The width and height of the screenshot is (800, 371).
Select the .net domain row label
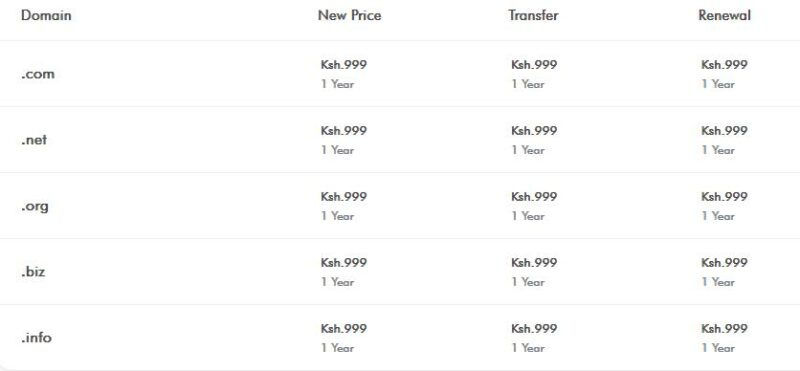pyautogui.click(x=34, y=140)
